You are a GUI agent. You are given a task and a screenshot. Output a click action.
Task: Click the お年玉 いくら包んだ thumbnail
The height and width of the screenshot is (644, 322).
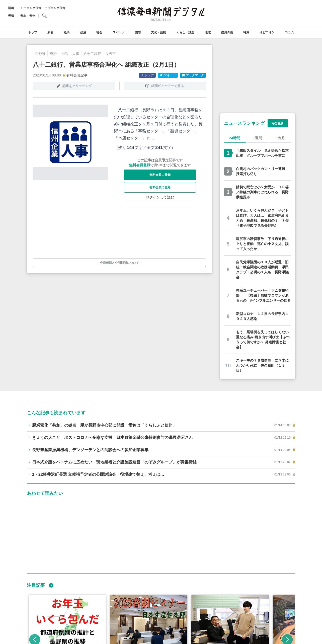(67, 619)
